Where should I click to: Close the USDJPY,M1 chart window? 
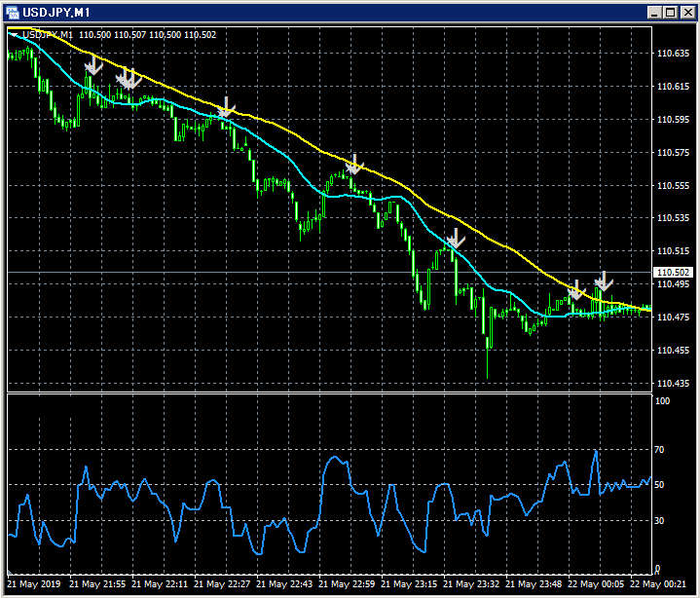tap(687, 13)
